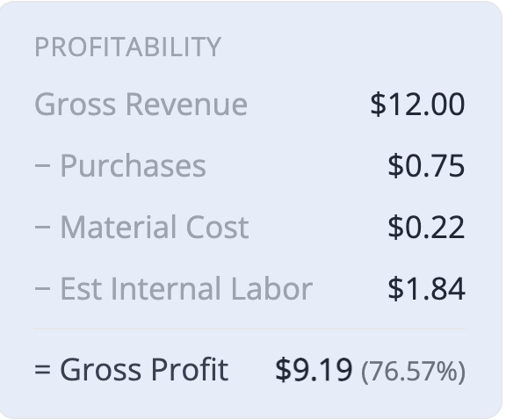Click the minus sign before Material Cost

click(42, 228)
